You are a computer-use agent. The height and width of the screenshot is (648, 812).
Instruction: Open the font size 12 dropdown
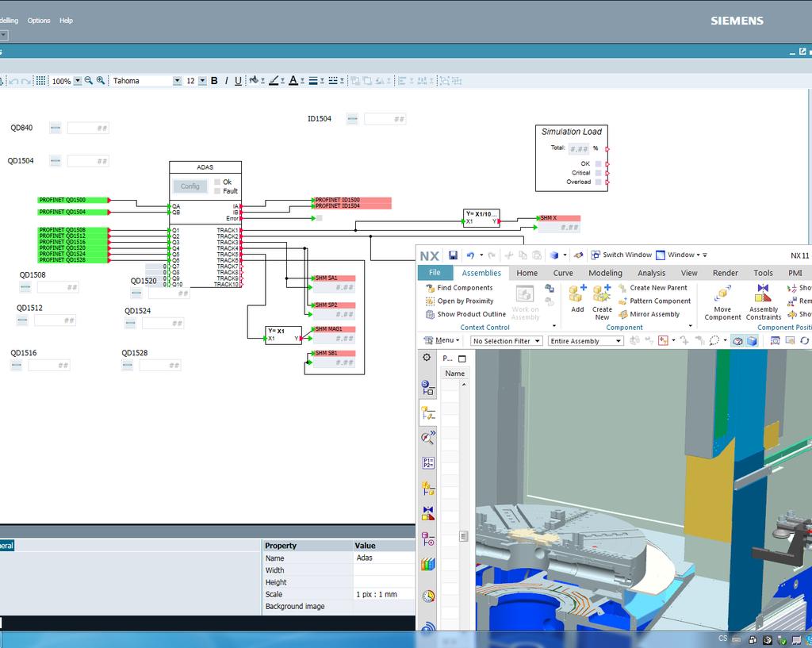click(x=202, y=81)
